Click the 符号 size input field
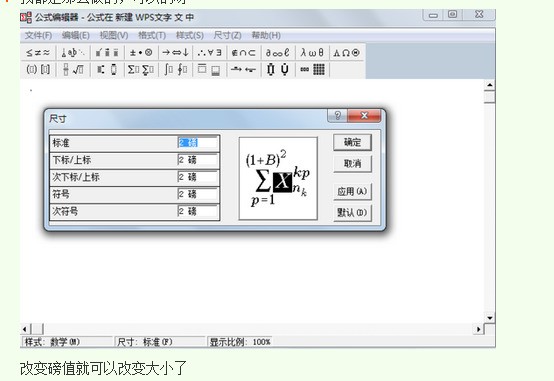 tap(198, 194)
